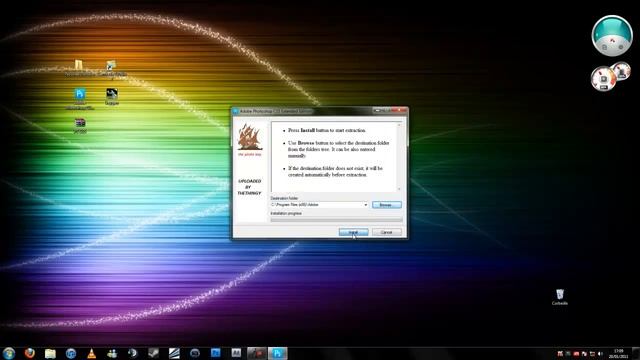Viewport: 640px width, 360px height.
Task: Open the Recycle Bin (Corbeille) desktop icon
Action: (x=560, y=297)
